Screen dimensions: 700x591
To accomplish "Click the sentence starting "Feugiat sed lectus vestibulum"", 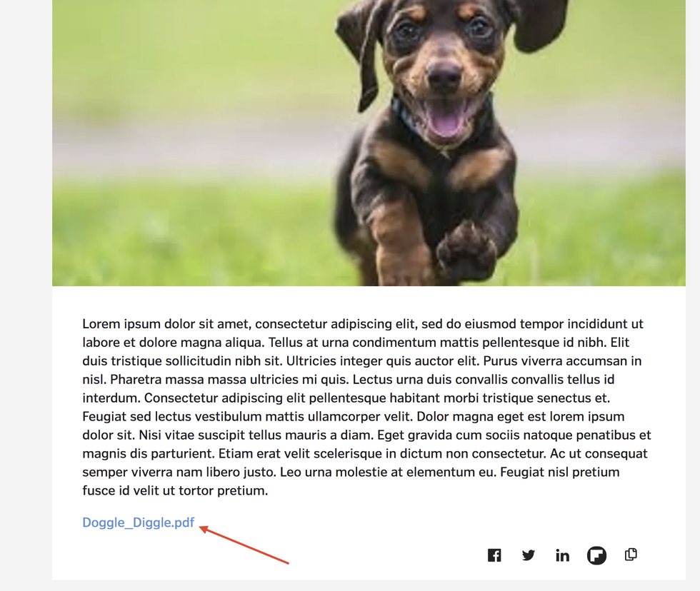I will pos(248,417).
